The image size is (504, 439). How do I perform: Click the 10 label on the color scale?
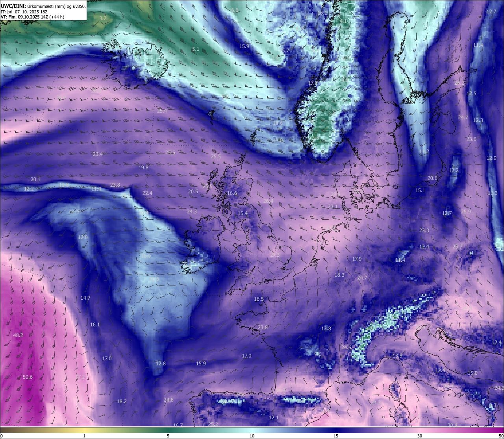(x=252, y=436)
